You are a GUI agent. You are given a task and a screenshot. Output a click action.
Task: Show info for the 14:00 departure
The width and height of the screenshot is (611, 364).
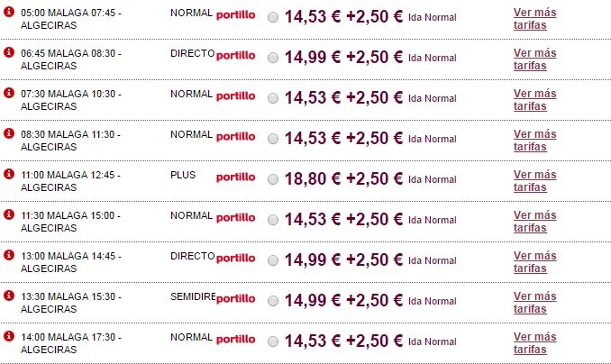tap(9, 336)
